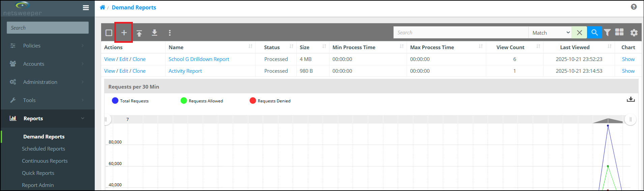Viewport: 644px width, 191px height.
Task: Click the upload arrow icon in toolbar
Action: [x=139, y=33]
